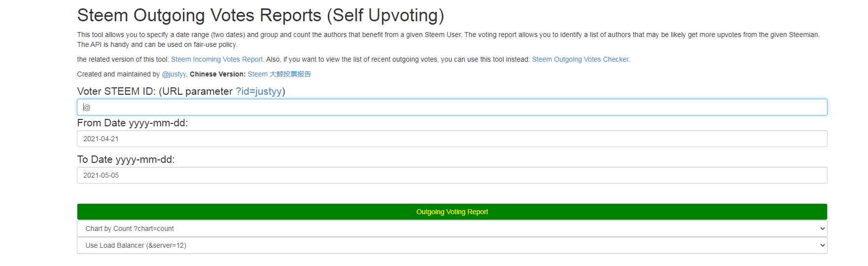The height and width of the screenshot is (266, 868).
Task: Click the arrow on the Chart by Count selector
Action: click(x=822, y=228)
